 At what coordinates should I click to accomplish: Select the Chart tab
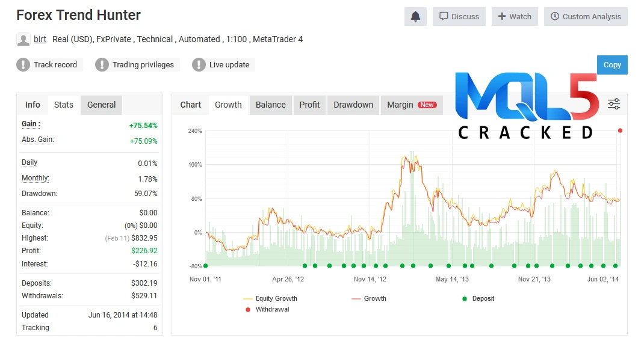(191, 105)
